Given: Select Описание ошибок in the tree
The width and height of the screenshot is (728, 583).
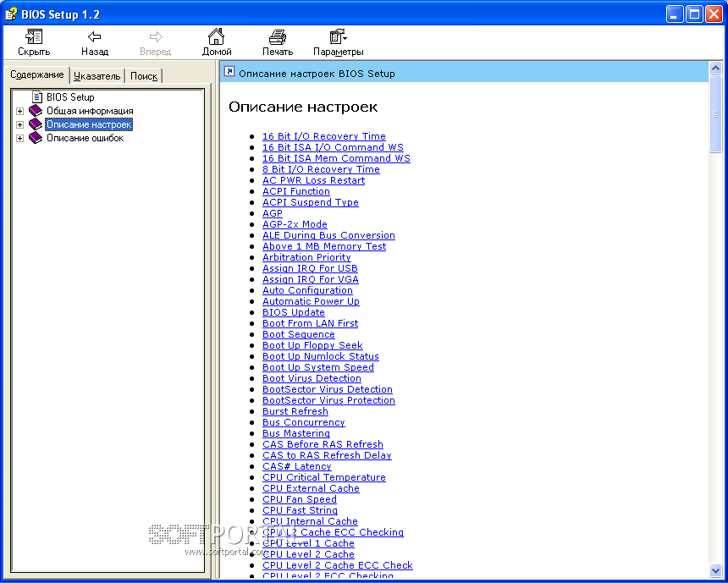Looking at the screenshot, I should [x=85, y=138].
